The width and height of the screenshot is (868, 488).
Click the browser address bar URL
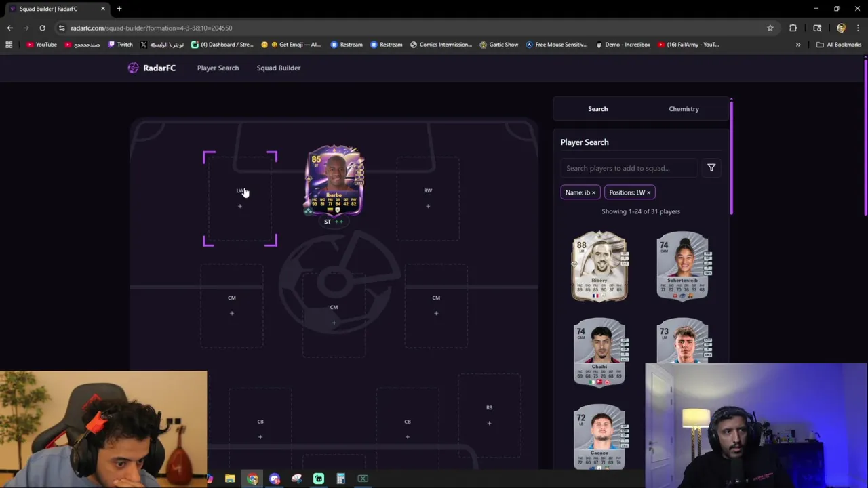click(151, 28)
